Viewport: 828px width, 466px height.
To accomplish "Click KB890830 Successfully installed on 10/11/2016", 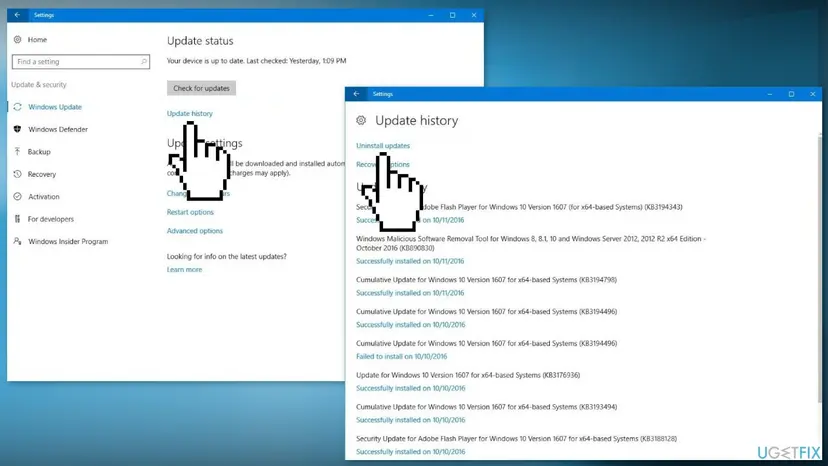I will click(x=410, y=261).
